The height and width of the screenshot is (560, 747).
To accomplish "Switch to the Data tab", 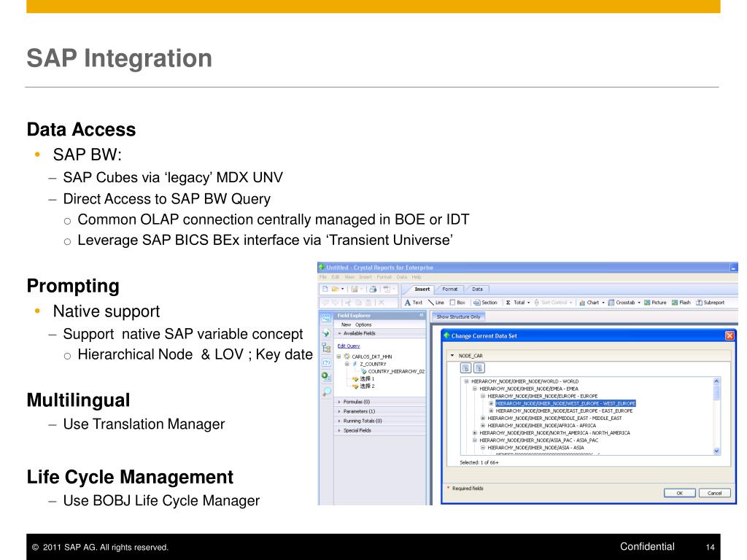I will coord(477,289).
